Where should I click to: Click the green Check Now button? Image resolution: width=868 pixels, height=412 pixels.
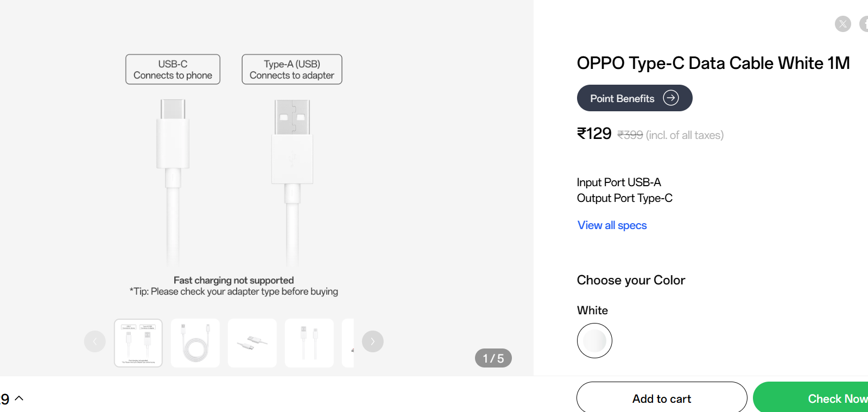point(810,398)
